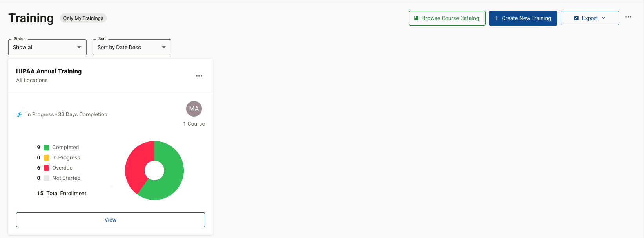
Task: Open HIPAA Annual Training card options menu
Action: point(199,76)
